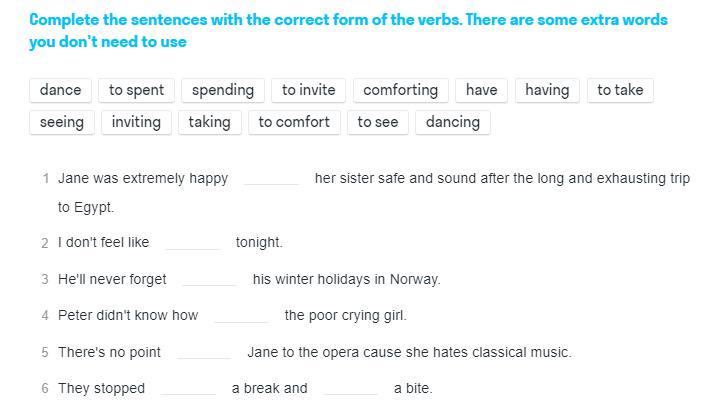Image resolution: width=722 pixels, height=406 pixels.
Task: Click the 'to invite' word chip
Action: 309,90
